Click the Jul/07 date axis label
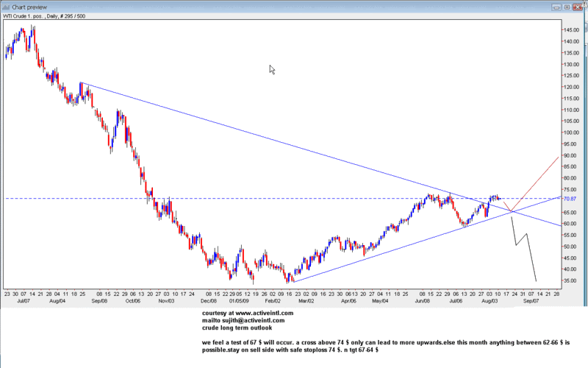Viewport: 588px width, 368px height. (22, 301)
